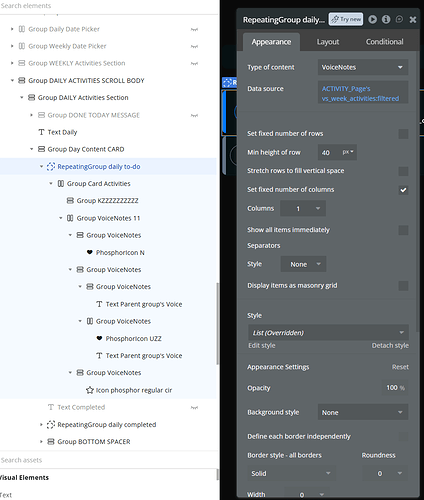424x500 pixels.
Task: Open the Type of content VoiceNotes dropdown
Action: (363, 67)
